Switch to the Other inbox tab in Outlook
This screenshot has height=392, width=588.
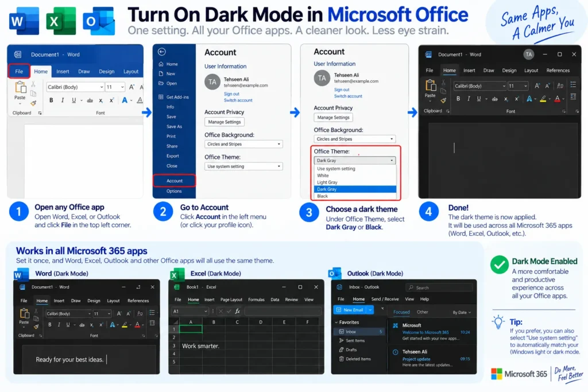[422, 312]
